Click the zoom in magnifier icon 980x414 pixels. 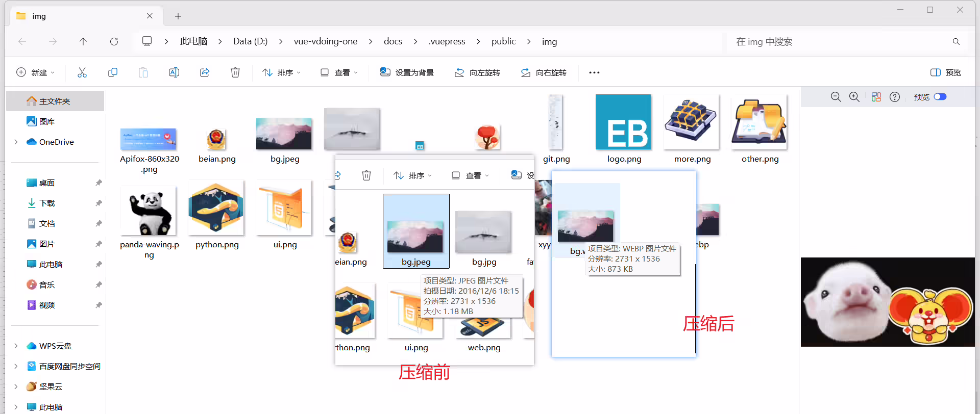[854, 97]
